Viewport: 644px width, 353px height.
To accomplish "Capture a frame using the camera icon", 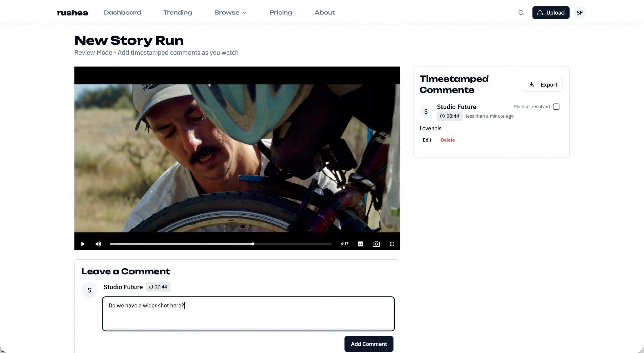I will (376, 244).
